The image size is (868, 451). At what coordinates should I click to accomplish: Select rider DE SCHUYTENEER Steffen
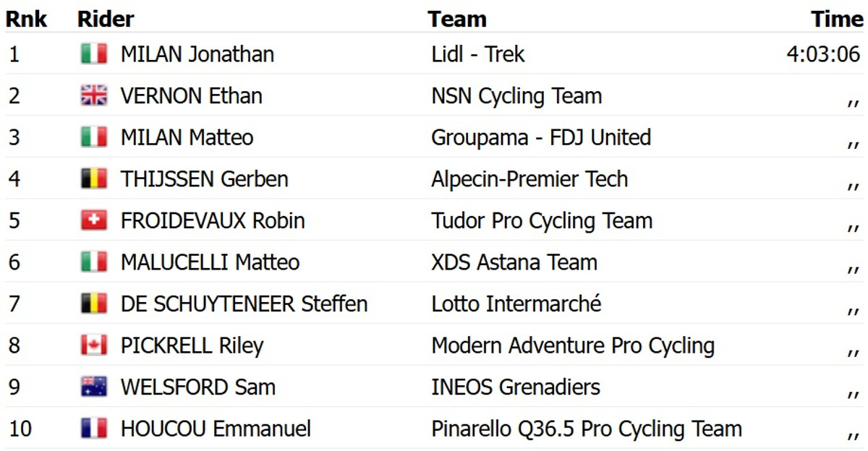pyautogui.click(x=244, y=304)
